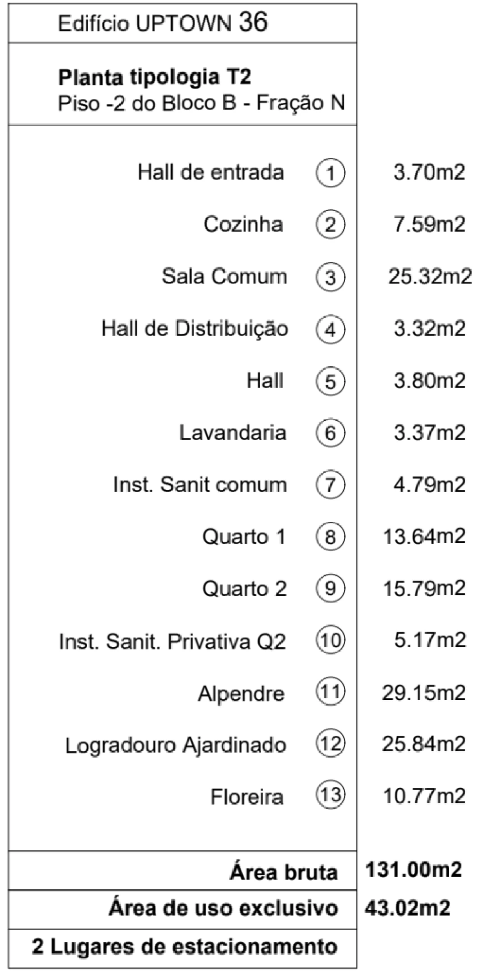Select the Área de uso exclusivo row

(183, 909)
